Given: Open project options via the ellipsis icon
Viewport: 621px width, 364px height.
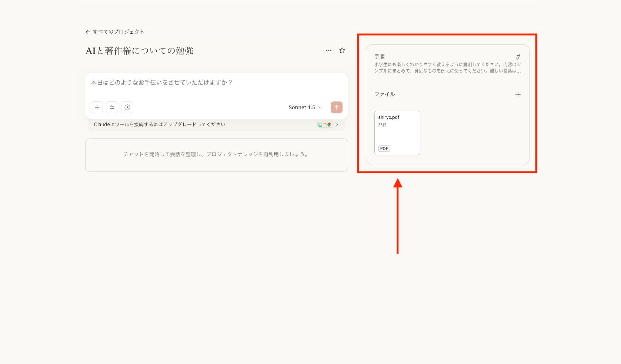Looking at the screenshot, I should point(329,50).
